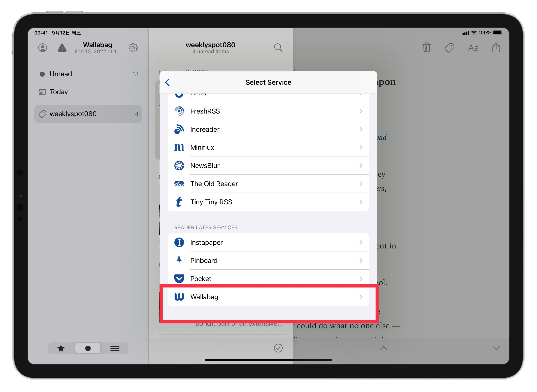Show starred items filter
Image resolution: width=537 pixels, height=392 pixels.
click(x=61, y=348)
